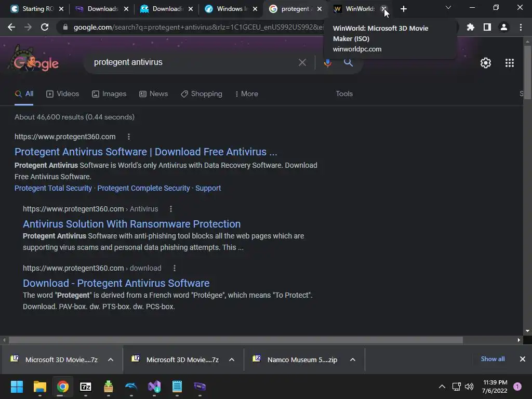This screenshot has height=399, width=532.
Task: Go back using the browser back arrow
Action: (x=11, y=27)
